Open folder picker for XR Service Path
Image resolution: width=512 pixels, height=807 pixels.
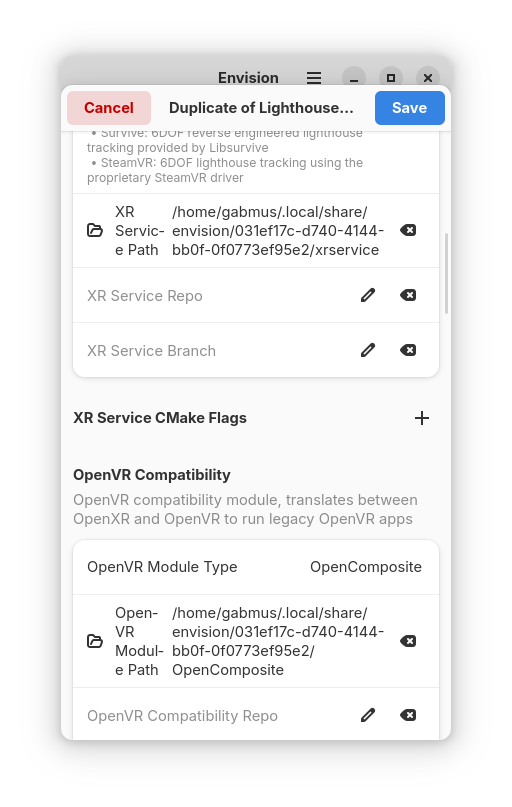coord(95,230)
